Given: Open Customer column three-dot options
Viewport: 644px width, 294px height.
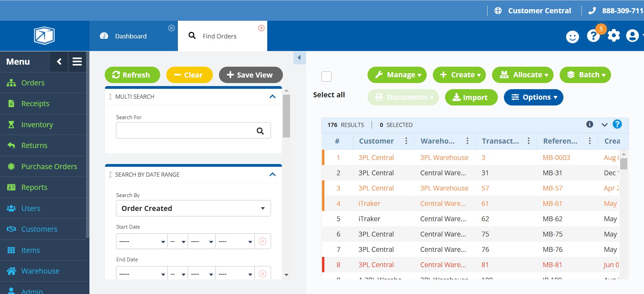Looking at the screenshot, I should coord(406,141).
